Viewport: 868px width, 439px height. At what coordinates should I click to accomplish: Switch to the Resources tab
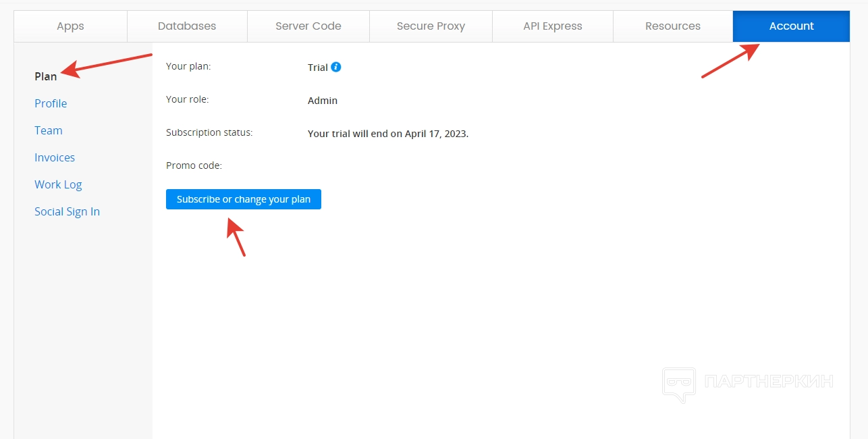[673, 26]
